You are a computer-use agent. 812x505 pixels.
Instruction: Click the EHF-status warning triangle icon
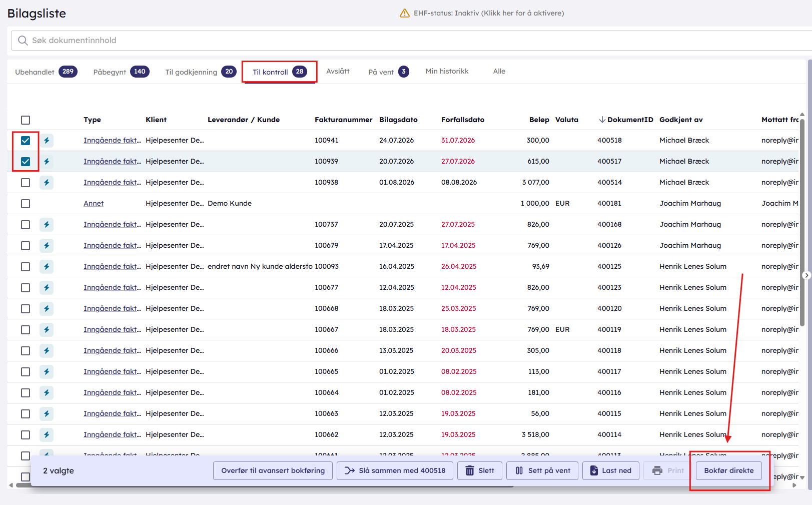tap(405, 13)
